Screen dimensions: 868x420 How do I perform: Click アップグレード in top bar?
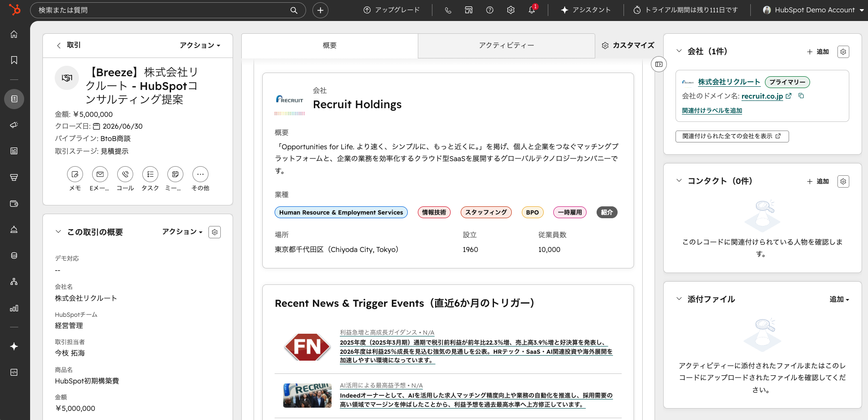click(x=391, y=10)
